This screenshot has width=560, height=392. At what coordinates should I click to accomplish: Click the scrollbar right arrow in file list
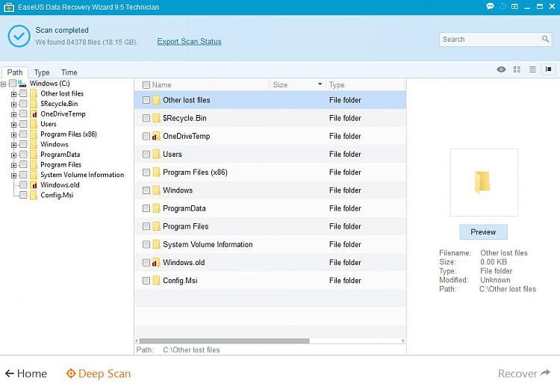coord(403,341)
